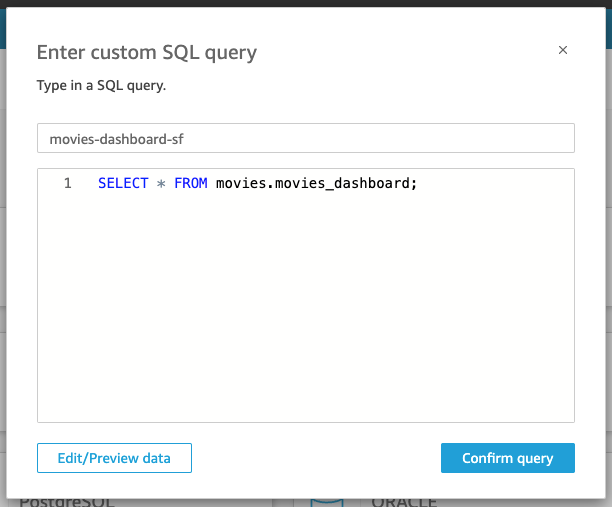Click the movies-dashboard-sf query name field
Image resolution: width=612 pixels, height=507 pixels.
pos(305,139)
